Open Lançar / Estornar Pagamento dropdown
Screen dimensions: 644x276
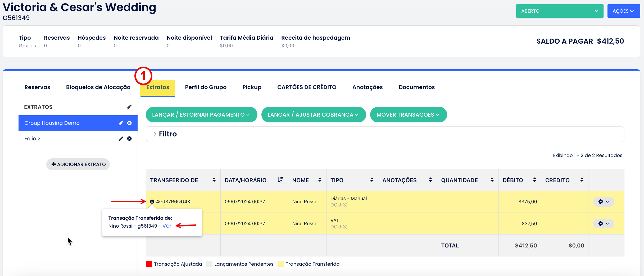pyautogui.click(x=201, y=115)
